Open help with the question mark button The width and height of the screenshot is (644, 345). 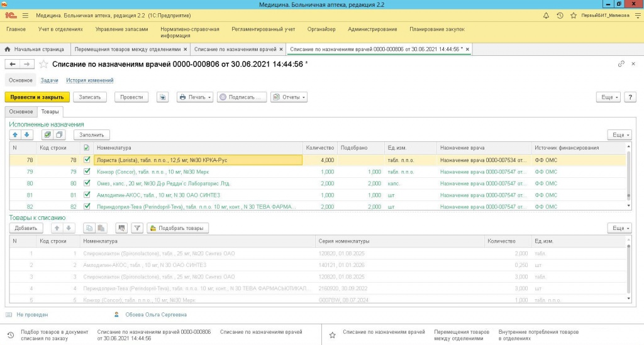coord(630,97)
